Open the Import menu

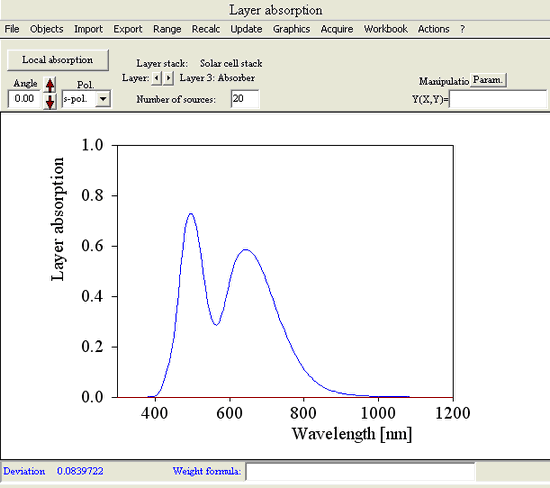(x=88, y=29)
